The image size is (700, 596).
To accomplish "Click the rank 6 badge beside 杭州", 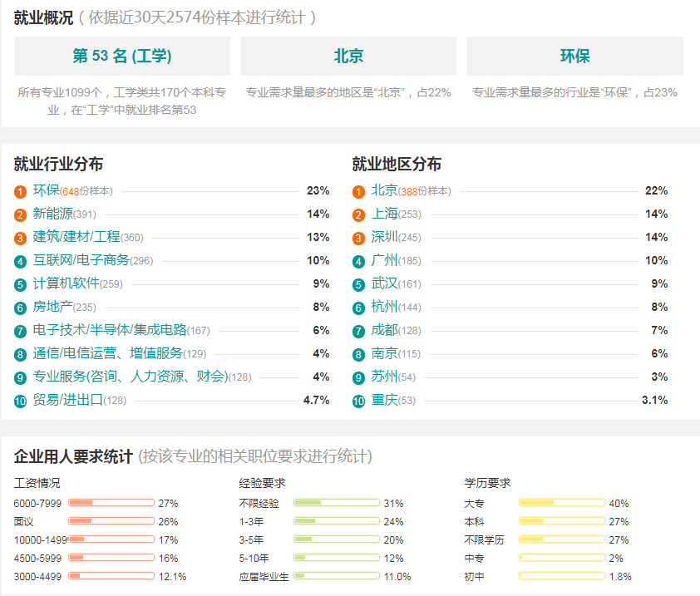I will click(358, 308).
